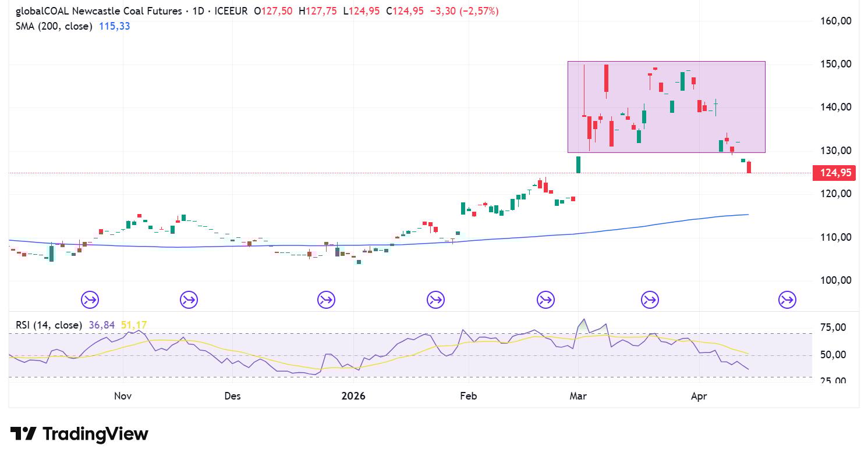Screen dimensions: 868x460
Task: Select the SMA (200, close) indicator legend
Action: click(x=54, y=26)
